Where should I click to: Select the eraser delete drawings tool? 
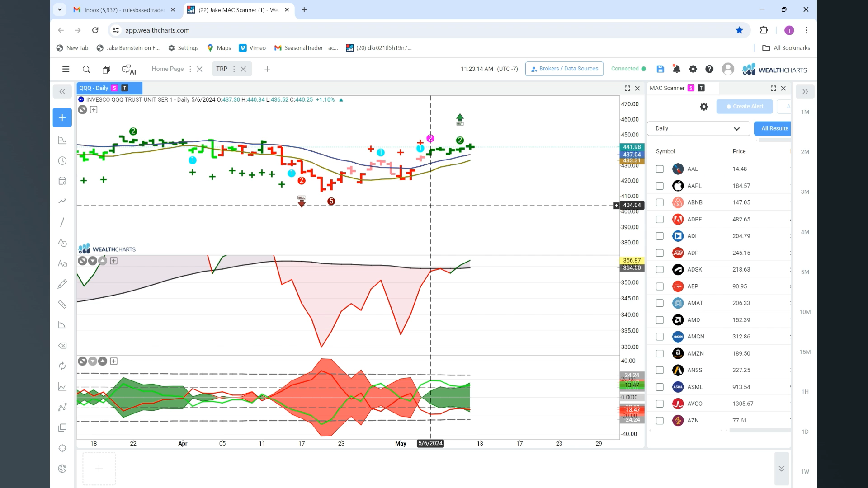pos(62,346)
